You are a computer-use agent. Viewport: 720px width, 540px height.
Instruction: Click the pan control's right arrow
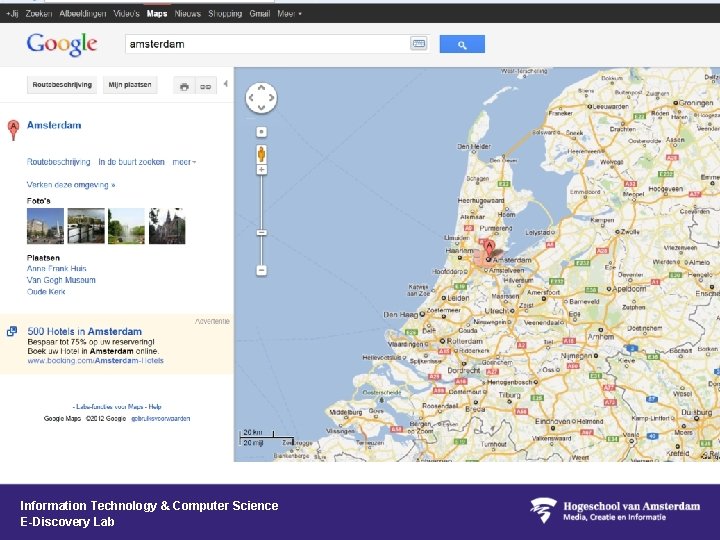coord(271,98)
